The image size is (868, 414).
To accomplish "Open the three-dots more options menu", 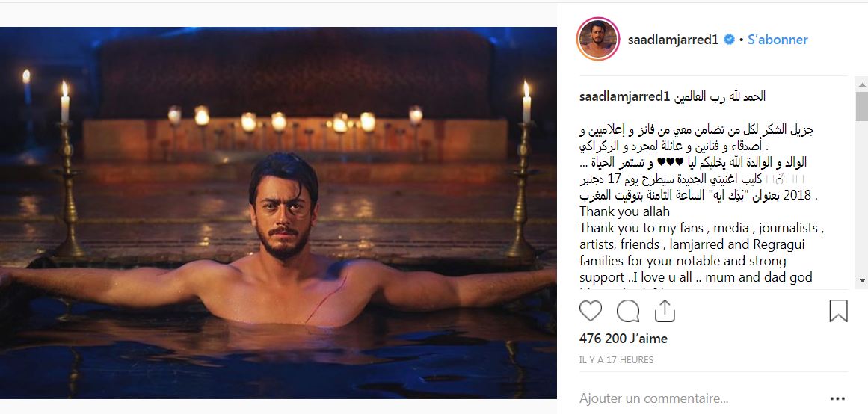I will (x=837, y=398).
